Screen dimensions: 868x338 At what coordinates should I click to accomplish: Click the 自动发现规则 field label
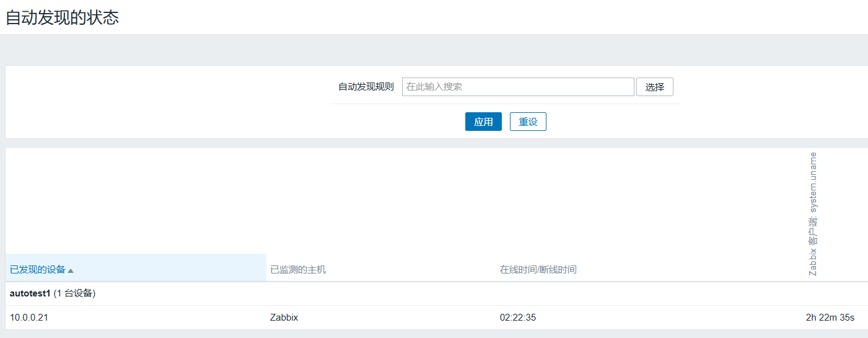tap(366, 87)
